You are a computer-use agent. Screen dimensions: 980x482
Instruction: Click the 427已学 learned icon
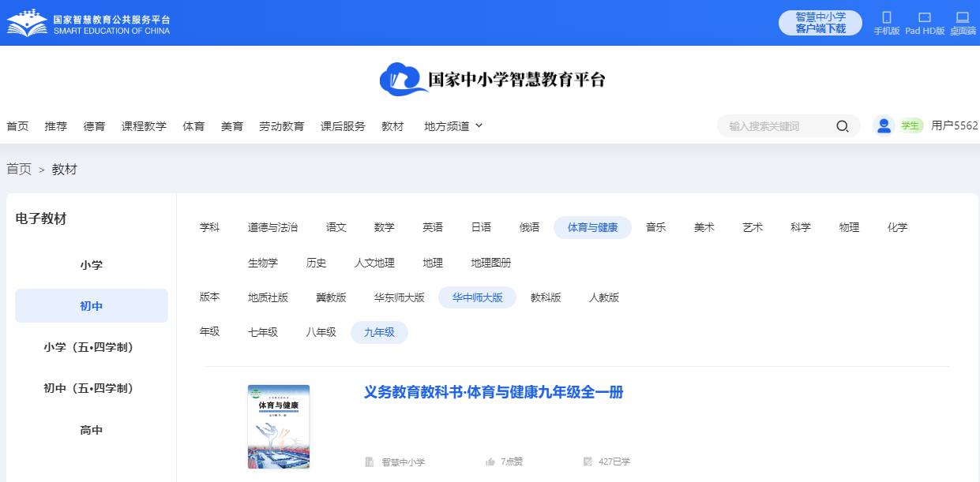pyautogui.click(x=588, y=461)
